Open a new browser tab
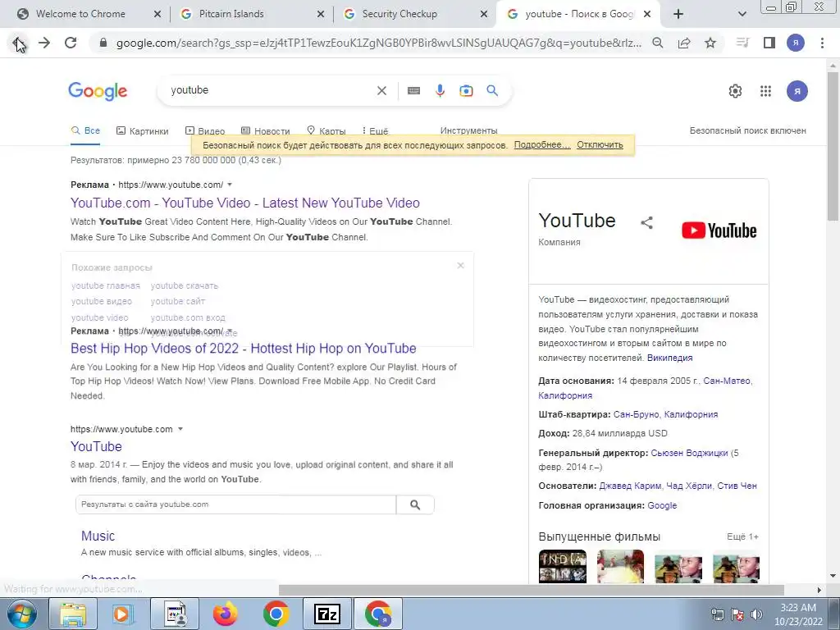Screen dimensions: 840x630 click(x=678, y=14)
